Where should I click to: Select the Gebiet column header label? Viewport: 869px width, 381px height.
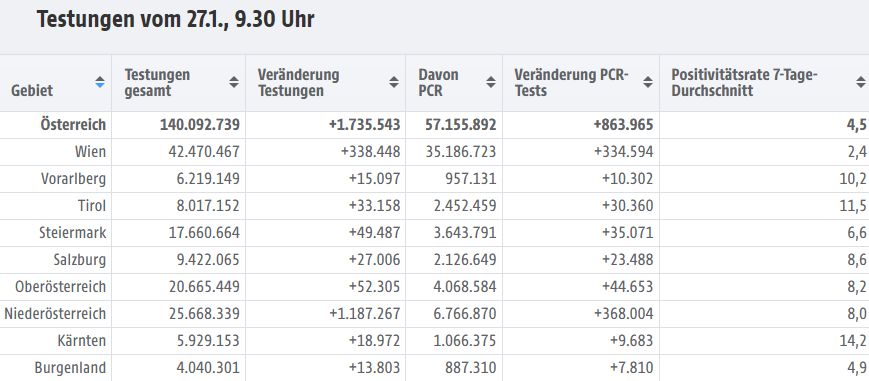(x=32, y=90)
